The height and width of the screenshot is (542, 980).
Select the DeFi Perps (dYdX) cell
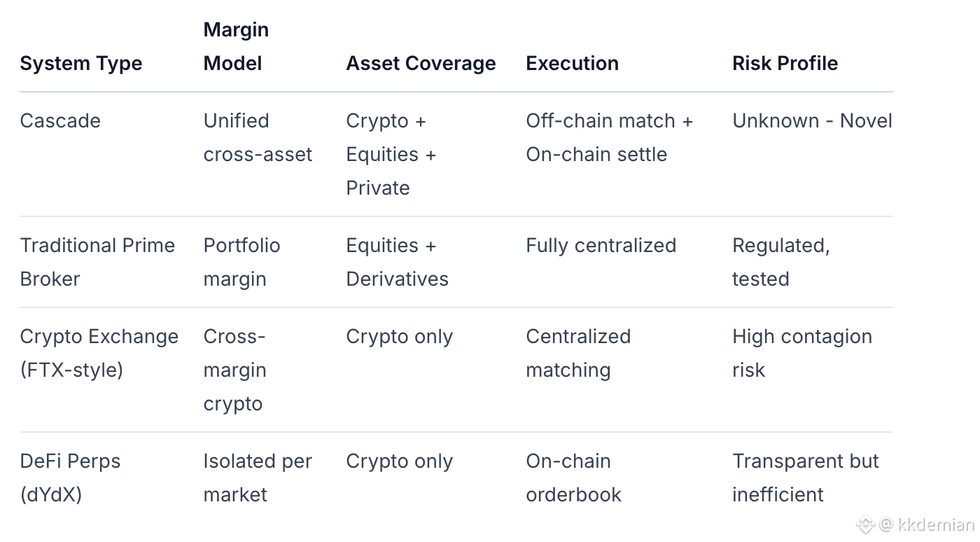70,478
